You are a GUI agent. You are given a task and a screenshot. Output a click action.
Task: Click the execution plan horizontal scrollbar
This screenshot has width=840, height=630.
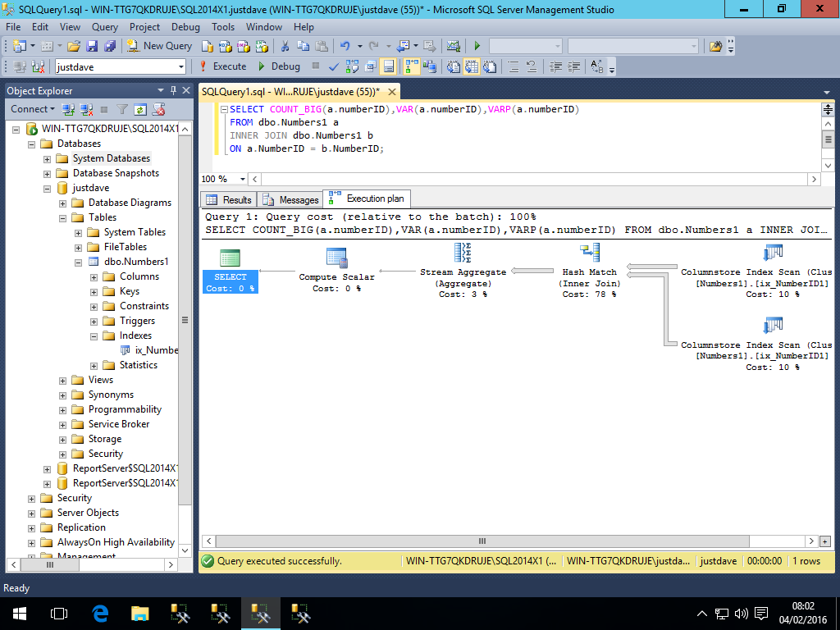point(482,541)
